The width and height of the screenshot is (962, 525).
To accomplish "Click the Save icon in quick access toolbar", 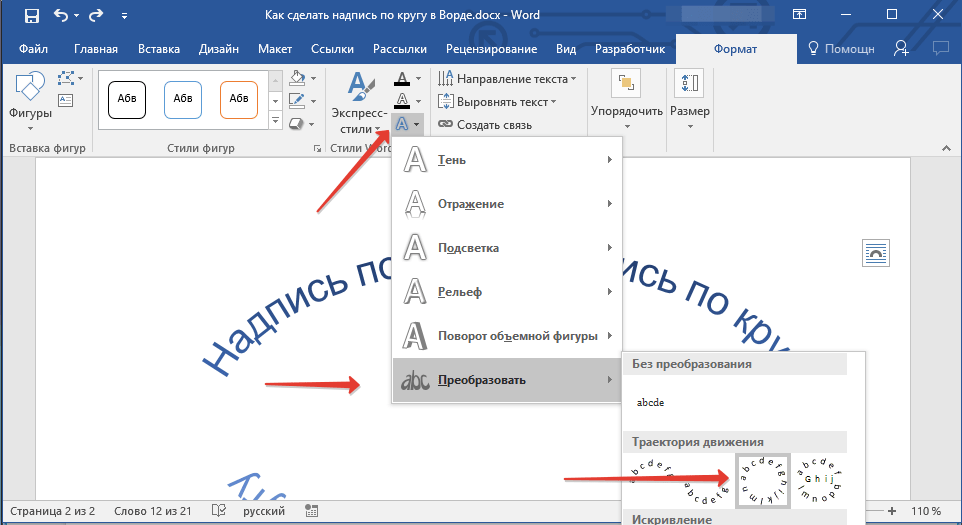I will [31, 16].
